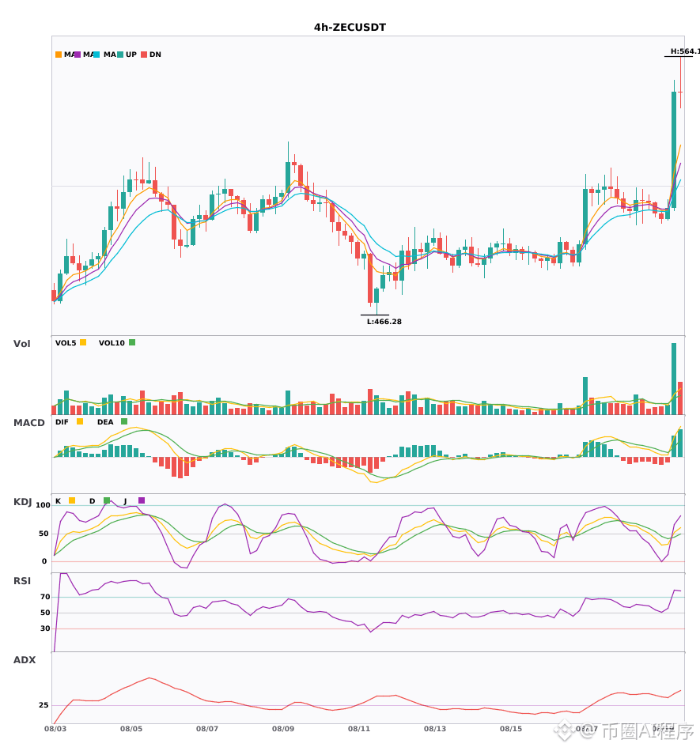Click the Vol panel label

click(22, 344)
